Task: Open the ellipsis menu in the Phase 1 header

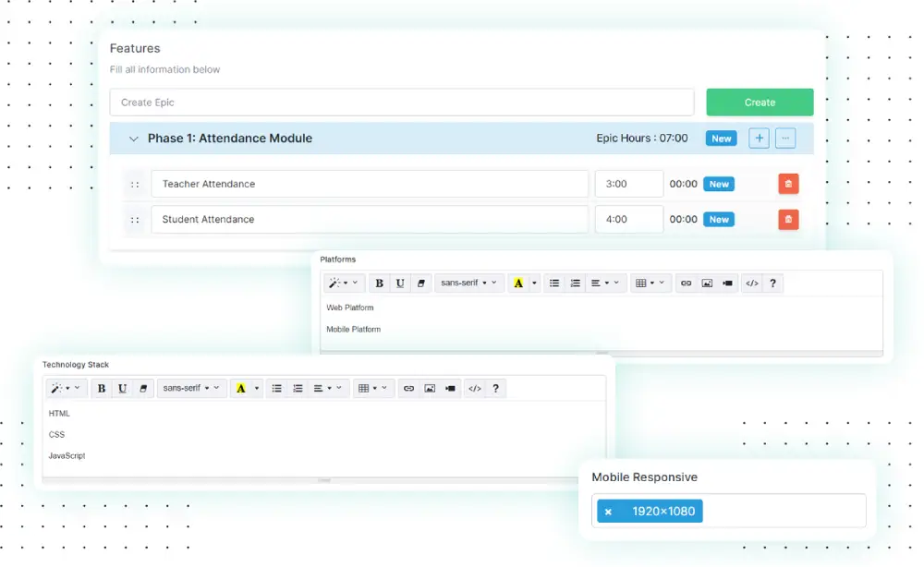Action: point(785,139)
